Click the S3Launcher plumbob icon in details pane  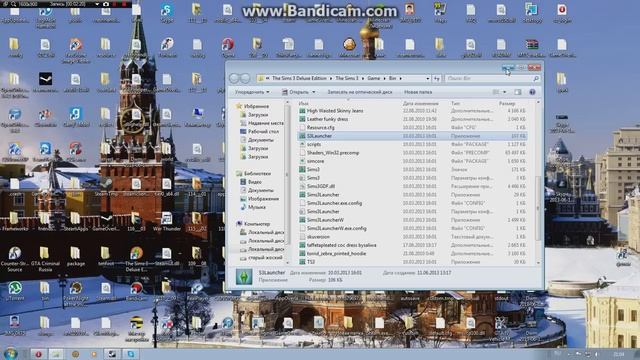tap(244, 277)
